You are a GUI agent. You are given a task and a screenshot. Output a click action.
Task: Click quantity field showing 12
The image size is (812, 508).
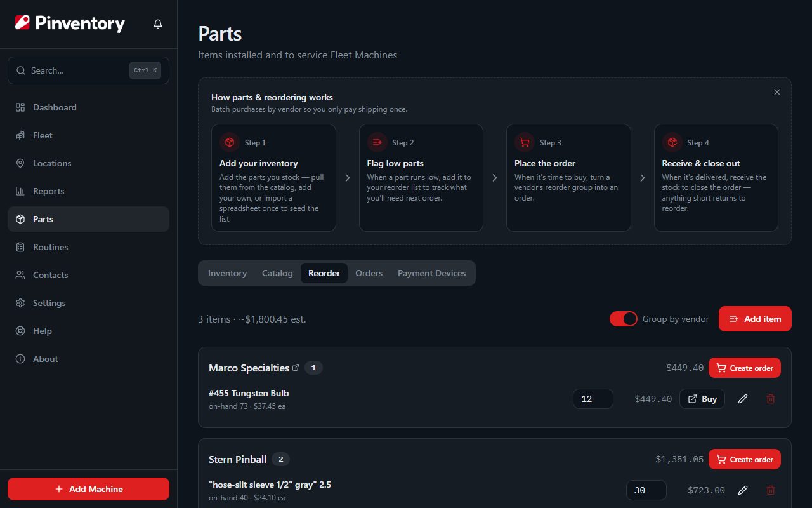[x=593, y=399]
